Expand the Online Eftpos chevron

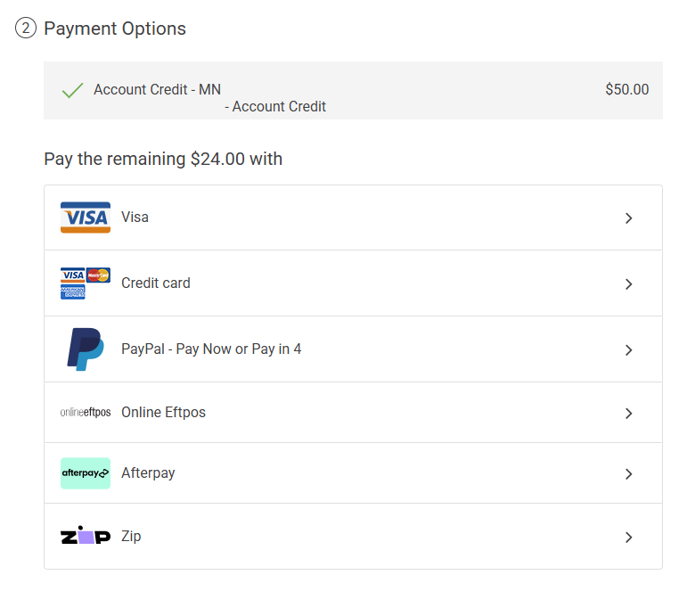click(628, 414)
